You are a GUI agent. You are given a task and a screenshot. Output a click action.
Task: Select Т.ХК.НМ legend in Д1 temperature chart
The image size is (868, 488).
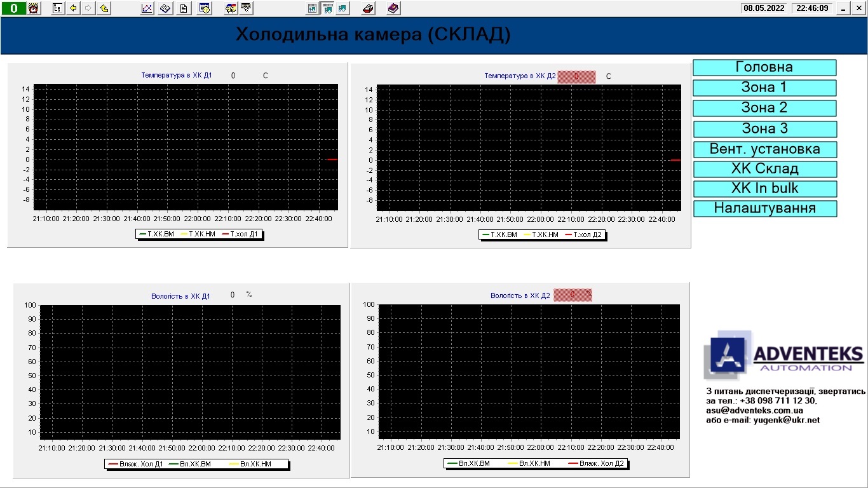click(198, 234)
